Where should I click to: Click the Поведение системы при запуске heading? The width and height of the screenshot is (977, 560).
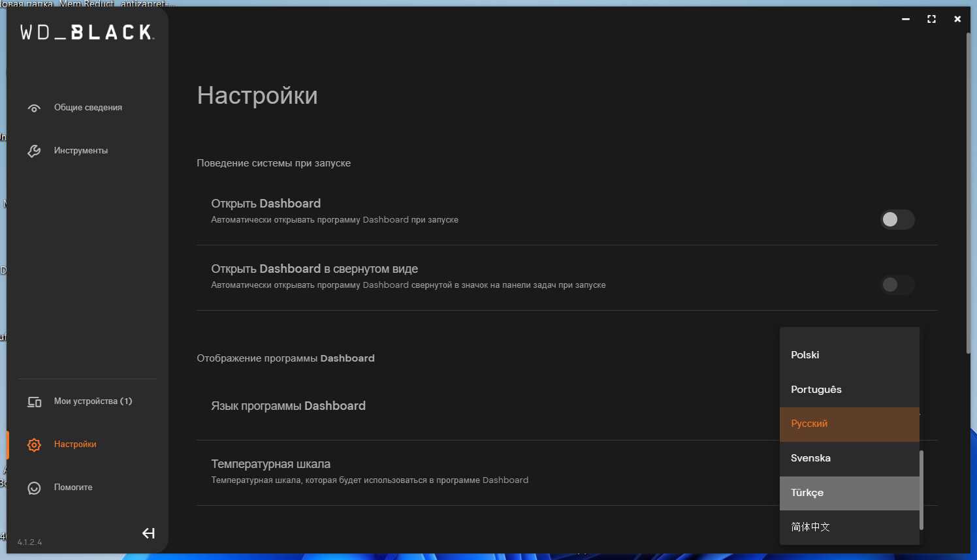[274, 163]
